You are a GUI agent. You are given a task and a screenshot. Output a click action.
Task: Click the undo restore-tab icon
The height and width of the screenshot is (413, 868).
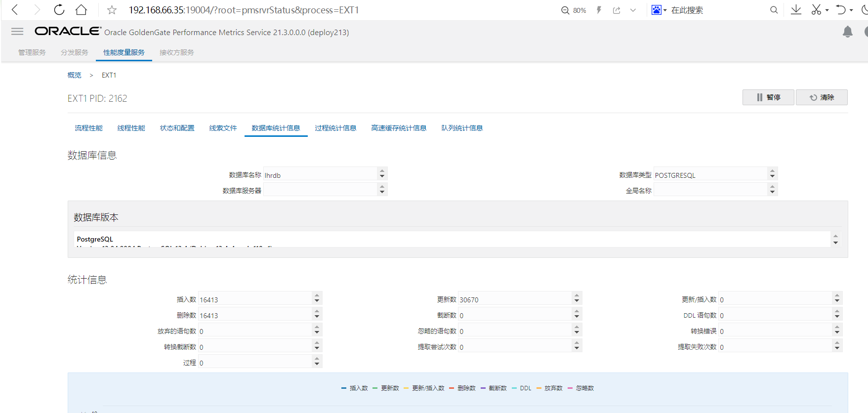click(x=841, y=10)
